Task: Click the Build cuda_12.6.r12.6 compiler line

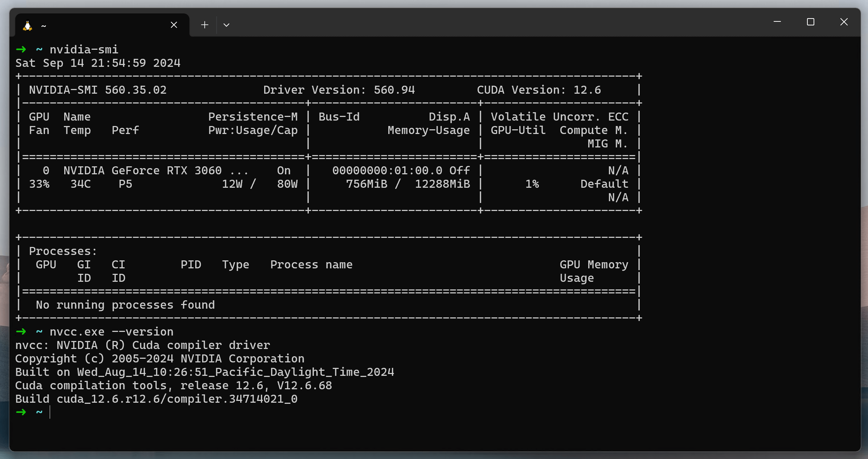Action: pos(156,399)
